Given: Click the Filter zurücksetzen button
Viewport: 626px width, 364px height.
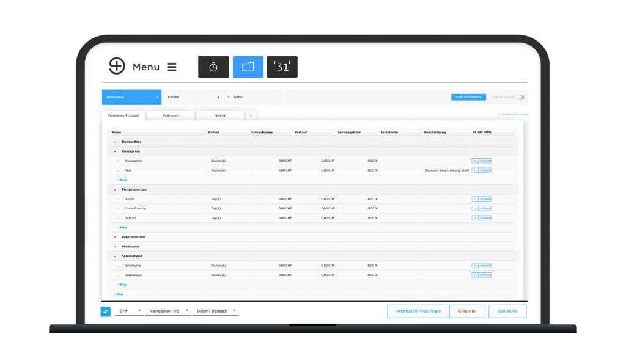Looking at the screenshot, I should pyautogui.click(x=468, y=97).
